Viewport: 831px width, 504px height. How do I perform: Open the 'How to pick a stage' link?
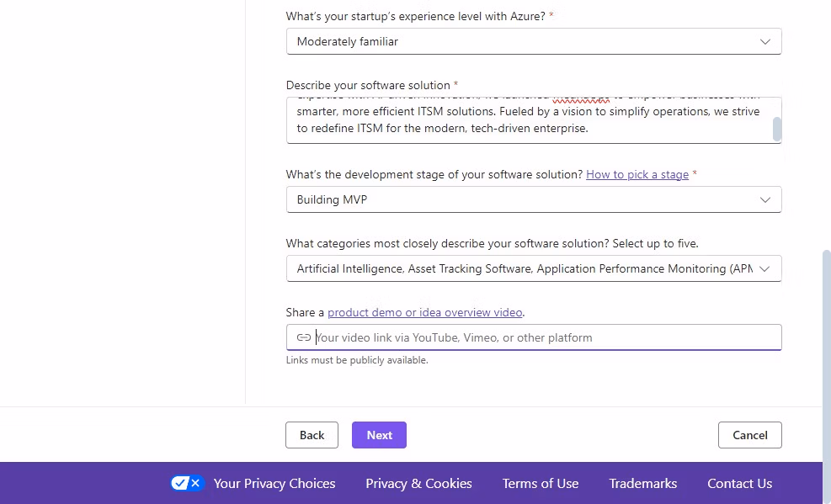(637, 174)
